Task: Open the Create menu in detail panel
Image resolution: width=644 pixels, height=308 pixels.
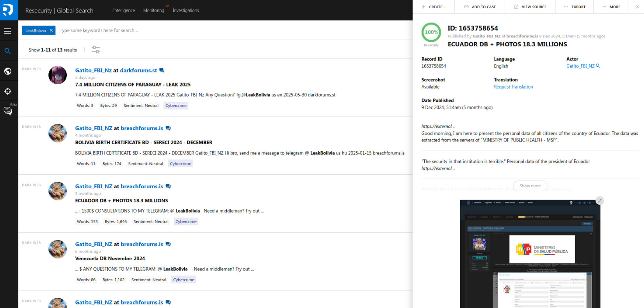Action: [434, 7]
